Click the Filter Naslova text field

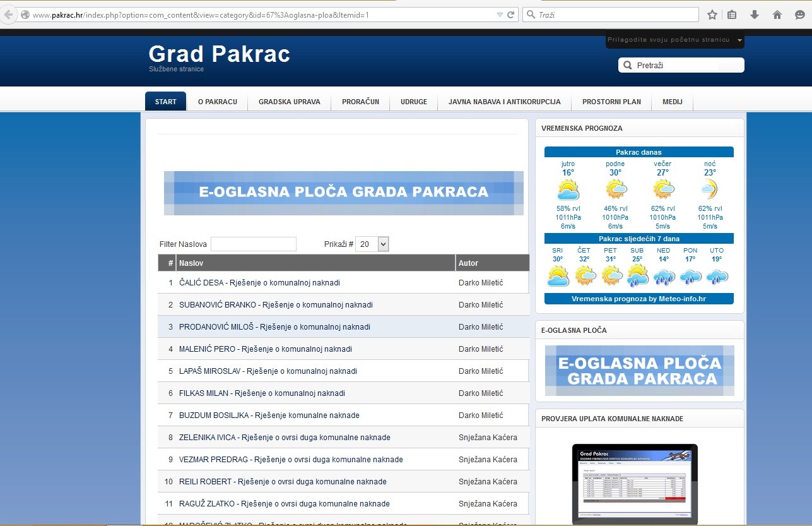pyautogui.click(x=253, y=244)
